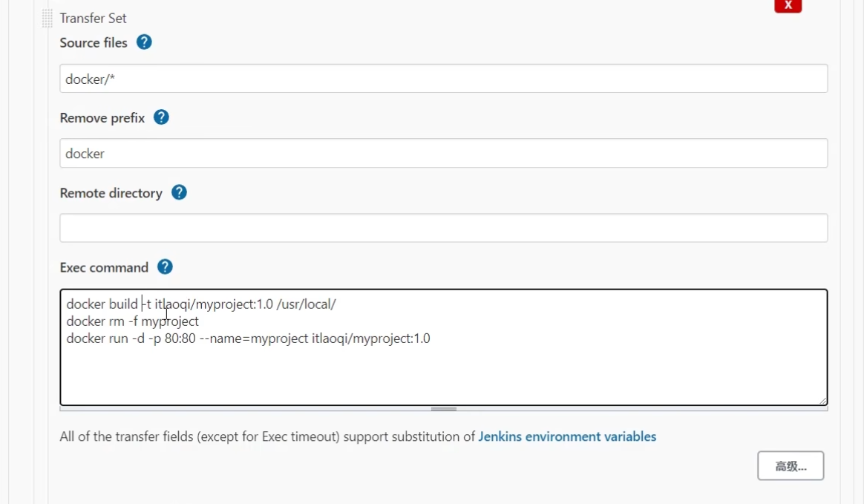Screen dimensions: 864x504
Task: Open Jenkins environment variables link
Action: (x=567, y=436)
